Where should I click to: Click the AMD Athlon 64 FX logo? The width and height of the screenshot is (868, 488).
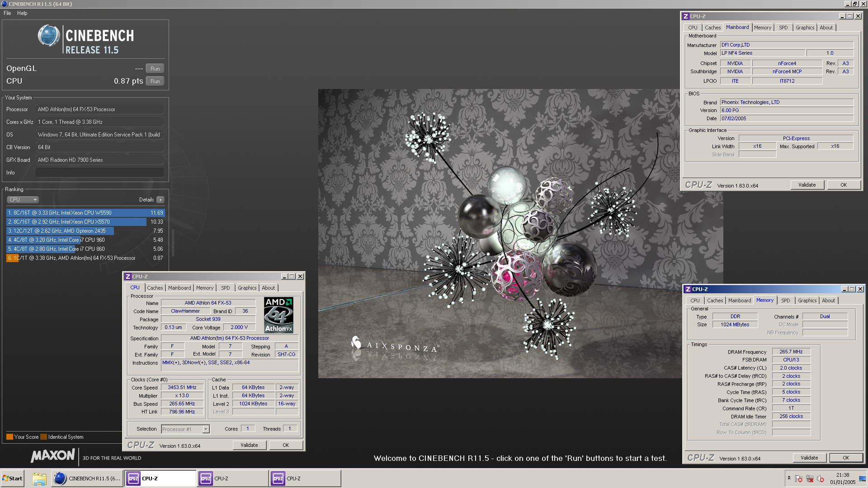coord(278,315)
